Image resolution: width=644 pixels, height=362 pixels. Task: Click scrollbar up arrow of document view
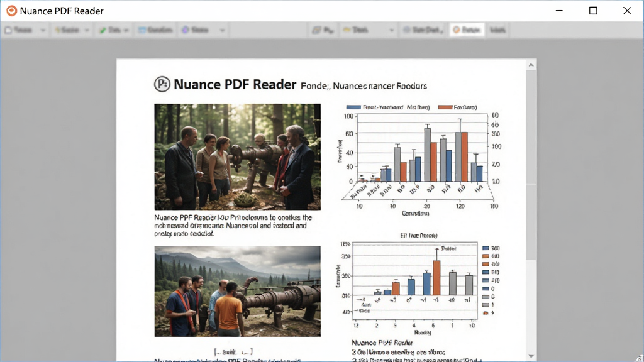(531, 65)
